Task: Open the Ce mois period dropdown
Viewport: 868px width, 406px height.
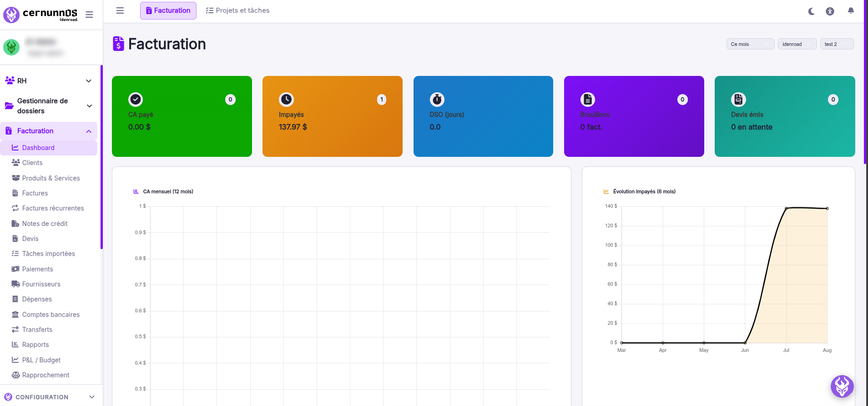Action: tap(750, 44)
